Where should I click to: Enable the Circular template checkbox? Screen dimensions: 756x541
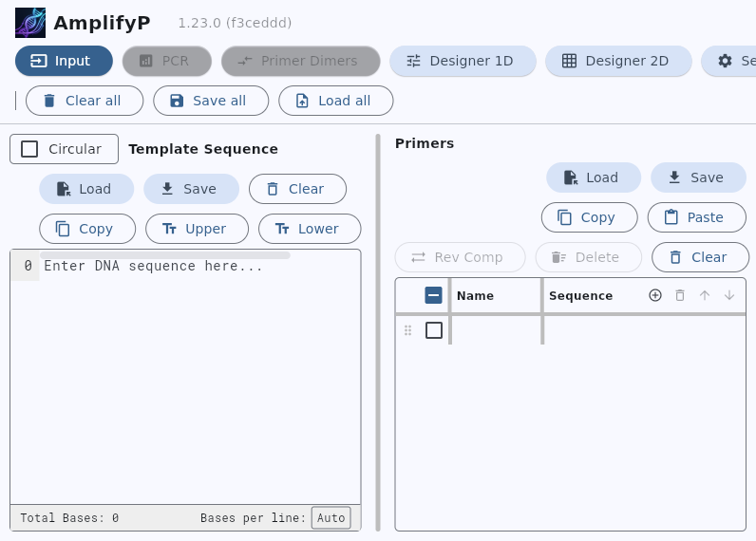coord(29,149)
